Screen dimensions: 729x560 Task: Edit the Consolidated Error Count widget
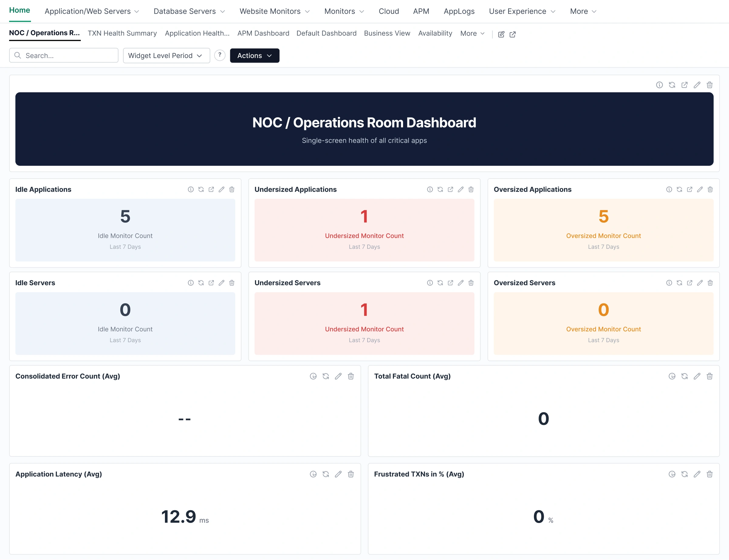(x=338, y=376)
